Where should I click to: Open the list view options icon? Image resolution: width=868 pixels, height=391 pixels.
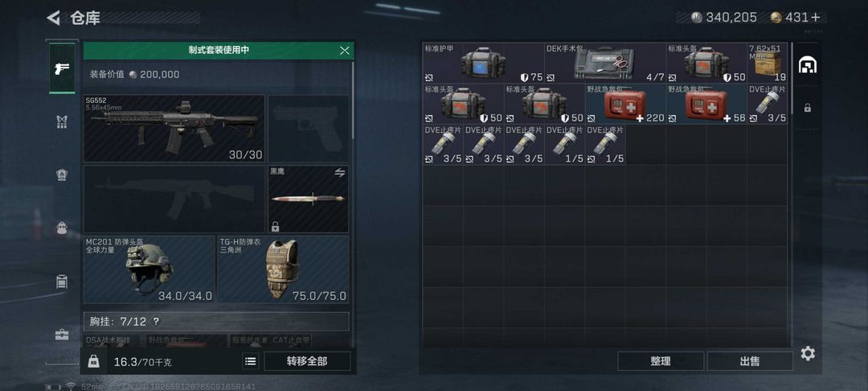[250, 362]
